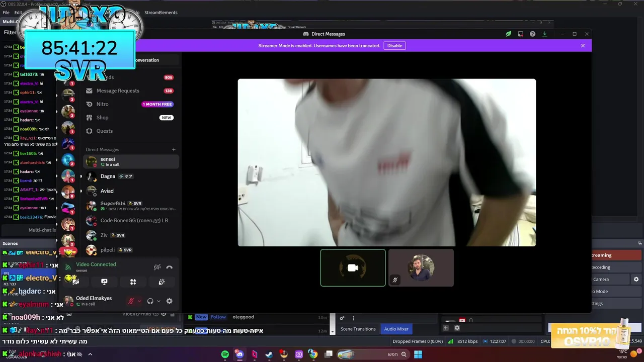Image resolution: width=644 pixels, height=362 pixels.
Task: Open gear icon beside plus in OBS dock
Action: [x=457, y=328]
